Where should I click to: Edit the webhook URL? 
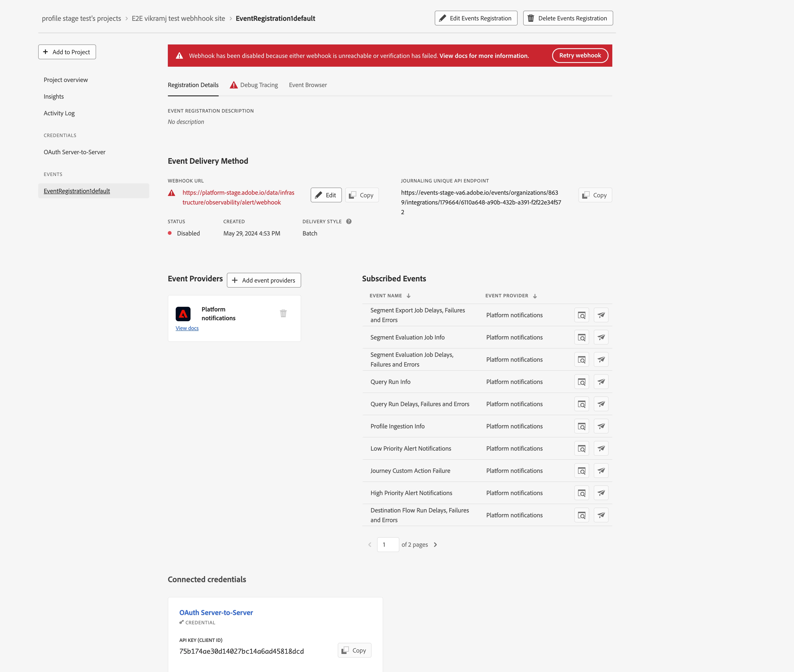point(326,195)
